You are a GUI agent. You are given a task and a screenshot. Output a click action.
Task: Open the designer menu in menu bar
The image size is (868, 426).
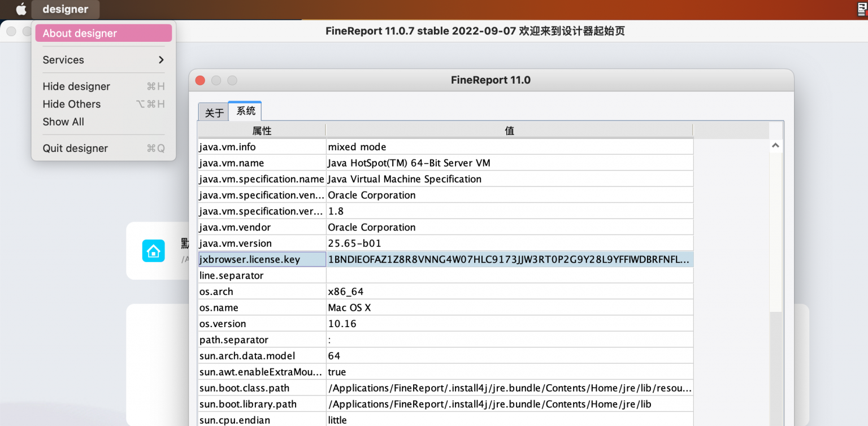tap(65, 8)
